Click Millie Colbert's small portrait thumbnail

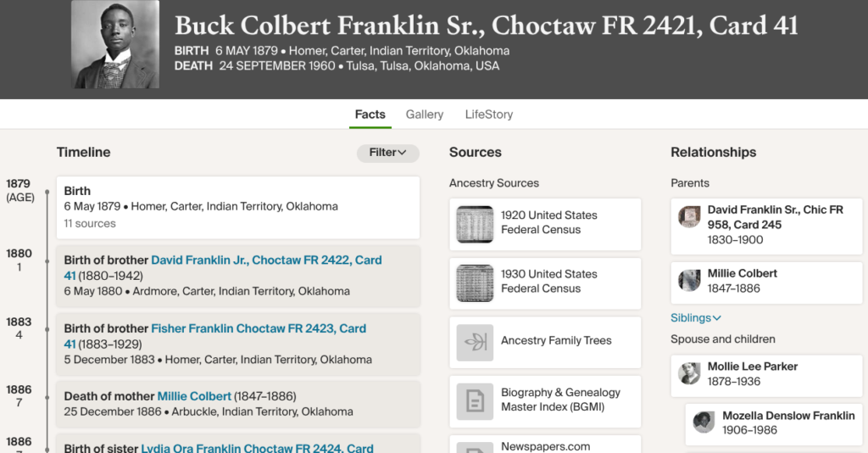(x=690, y=280)
